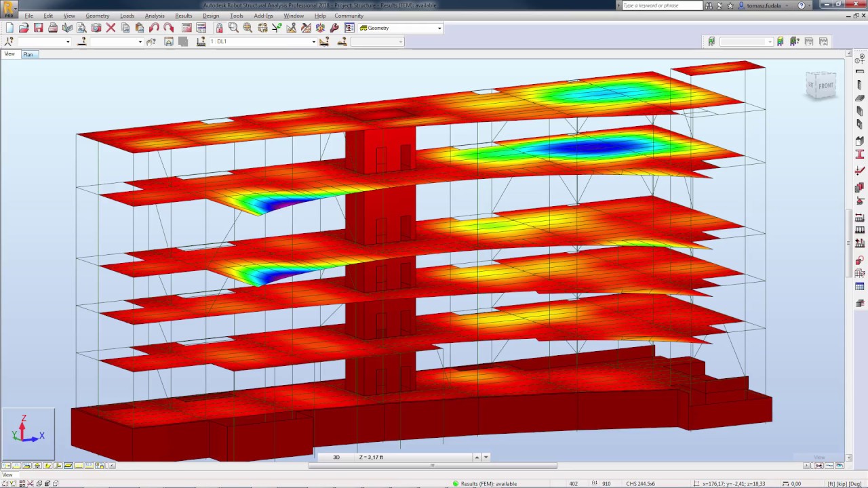The width and height of the screenshot is (868, 488).
Task: Switch to the View tab
Action: pos(9,54)
